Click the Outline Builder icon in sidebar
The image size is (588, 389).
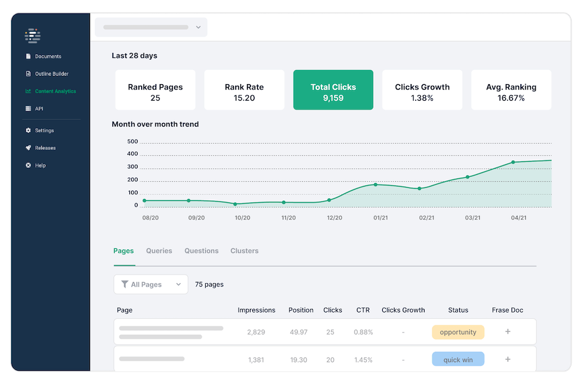[28, 74]
